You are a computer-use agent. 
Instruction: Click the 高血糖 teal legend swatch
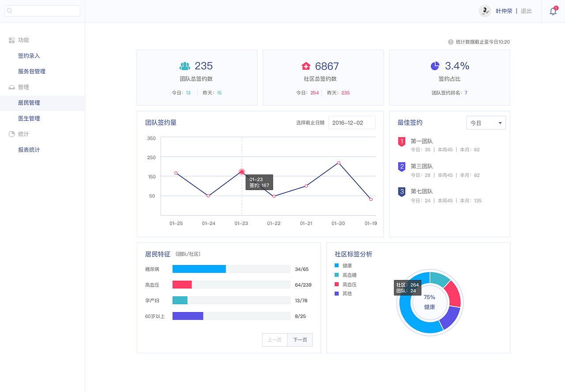(x=337, y=275)
